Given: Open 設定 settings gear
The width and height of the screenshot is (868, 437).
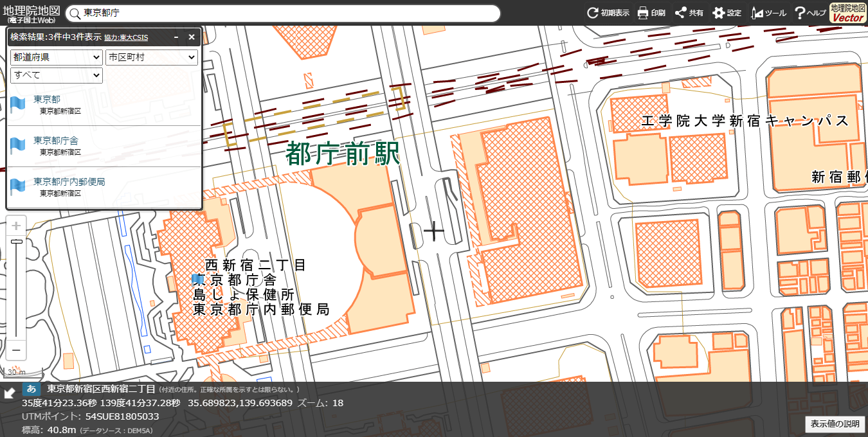Looking at the screenshot, I should [727, 13].
